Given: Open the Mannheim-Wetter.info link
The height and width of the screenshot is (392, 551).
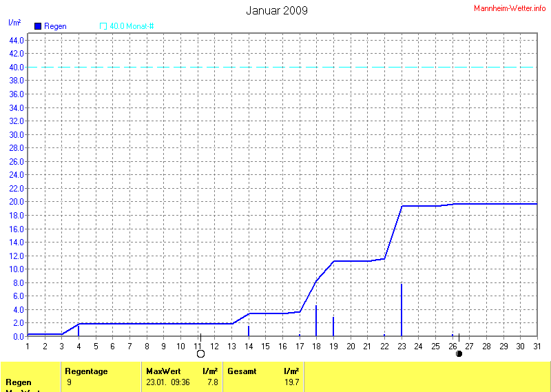Looking at the screenshot, I should click(x=510, y=8).
